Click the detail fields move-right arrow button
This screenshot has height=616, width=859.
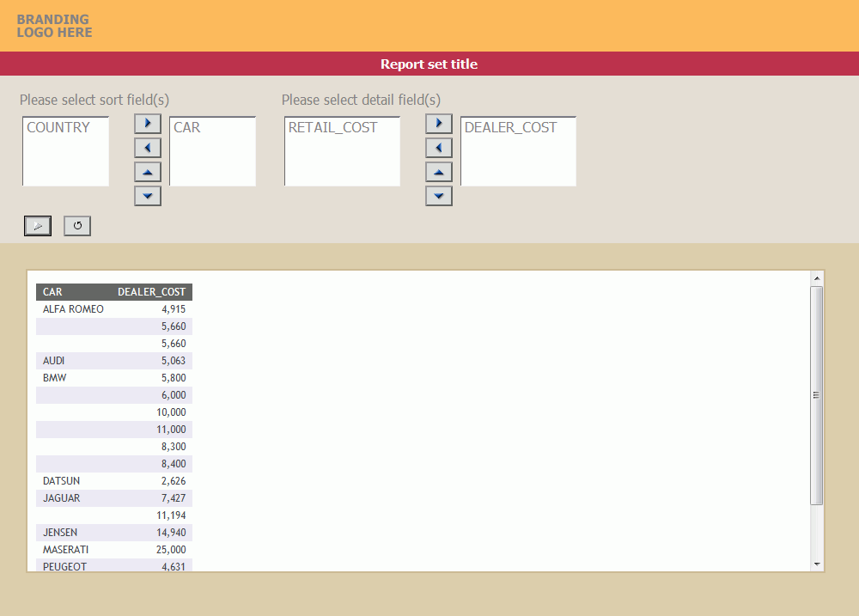(x=439, y=124)
